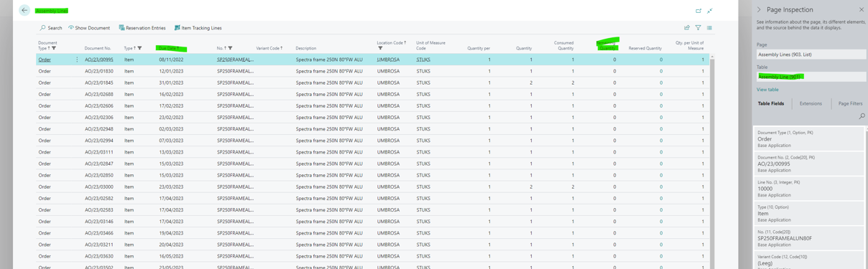This screenshot has height=269, width=868.
Task: Open Reservation Entries
Action: click(142, 28)
